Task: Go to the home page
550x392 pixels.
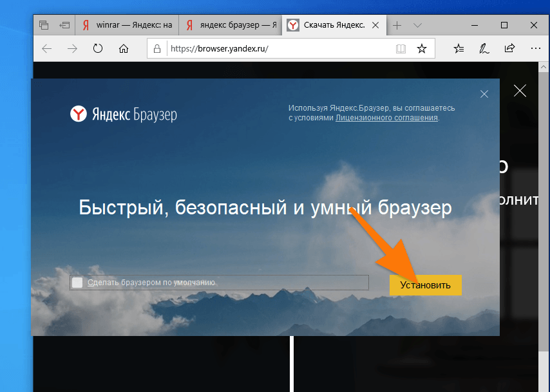Action: pyautogui.click(x=124, y=49)
